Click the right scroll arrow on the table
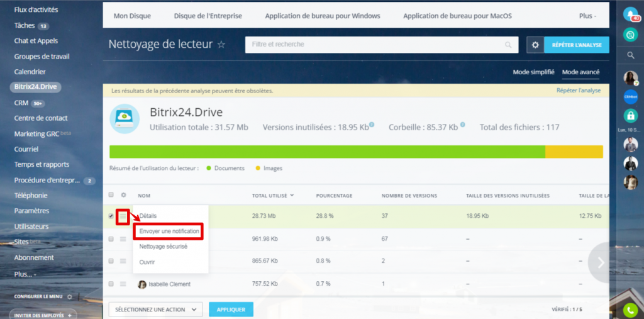Screen dimensions: 644x319 (601, 262)
